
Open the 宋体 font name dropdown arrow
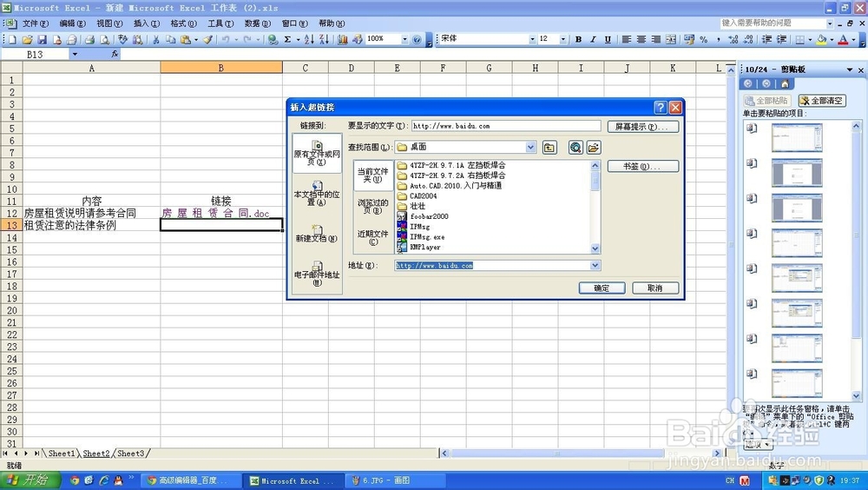(532, 39)
